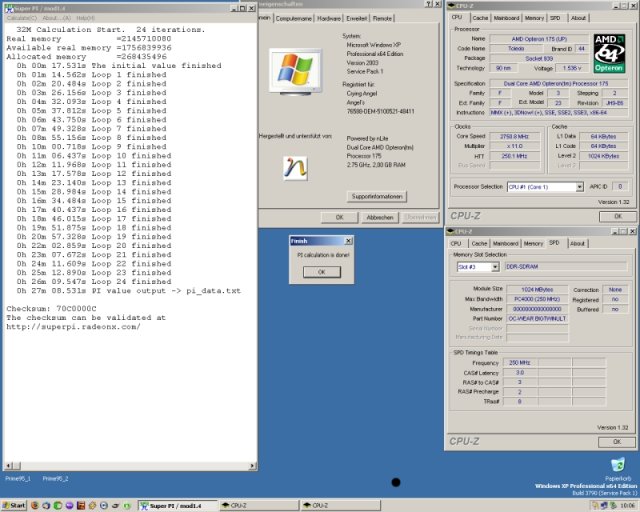
Task: Open the Memory tab in the lower CPU-Z window
Action: (x=533, y=243)
